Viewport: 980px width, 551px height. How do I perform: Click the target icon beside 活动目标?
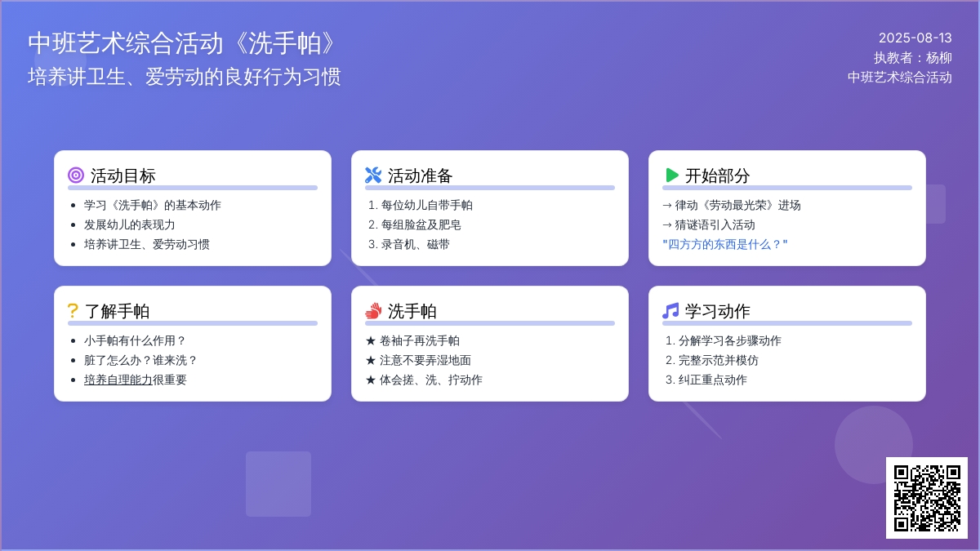point(76,175)
